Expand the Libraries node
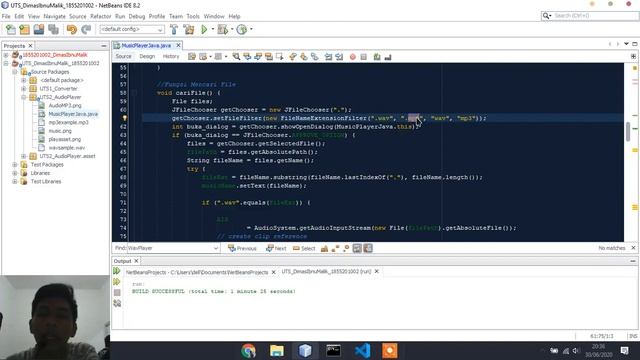The height and width of the screenshot is (360, 640). click(x=15, y=173)
